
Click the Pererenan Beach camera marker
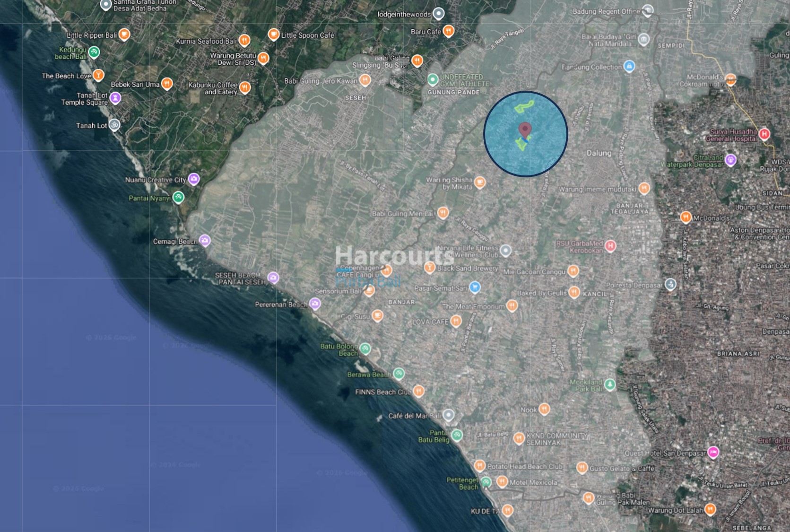[315, 304]
